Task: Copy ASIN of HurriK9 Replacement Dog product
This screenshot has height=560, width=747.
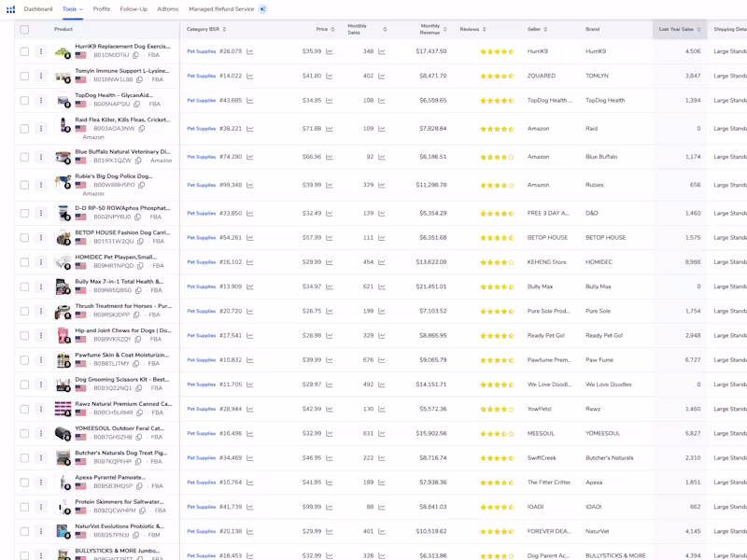Action: (x=135, y=55)
